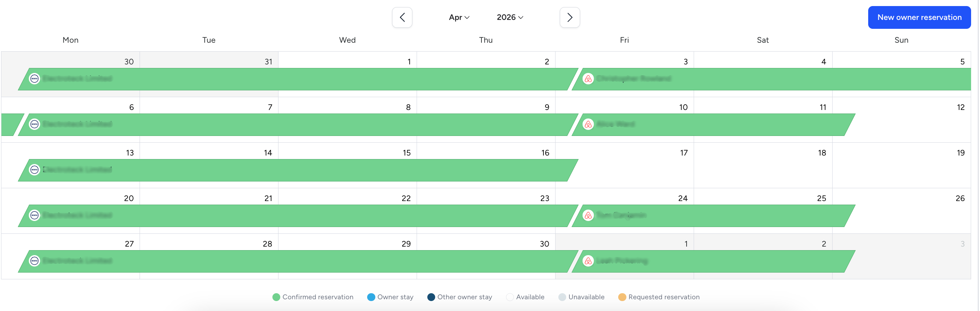980x311 pixels.
Task: Click the website icon on April 13 reservation
Action: (x=35, y=170)
